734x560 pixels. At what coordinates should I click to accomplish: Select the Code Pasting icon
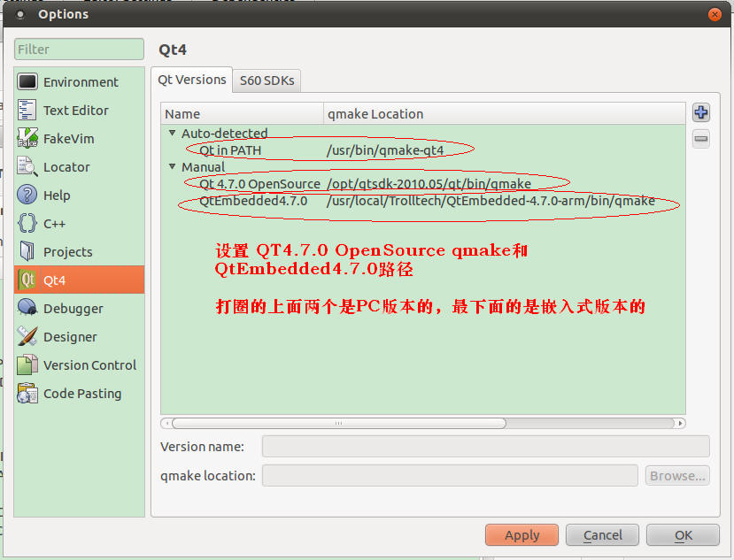tap(27, 394)
